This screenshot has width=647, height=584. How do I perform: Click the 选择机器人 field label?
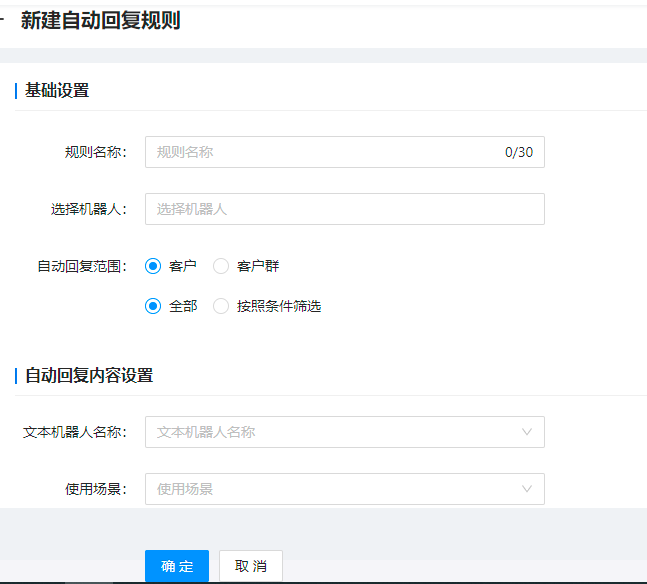(89, 209)
